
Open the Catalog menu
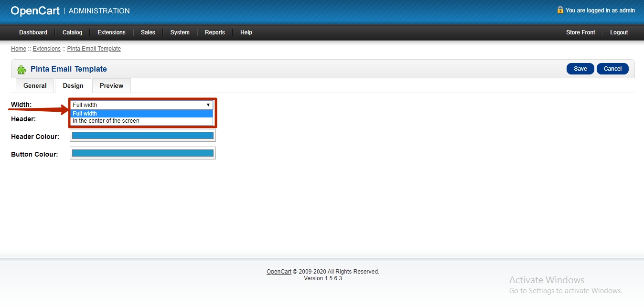pyautogui.click(x=72, y=32)
